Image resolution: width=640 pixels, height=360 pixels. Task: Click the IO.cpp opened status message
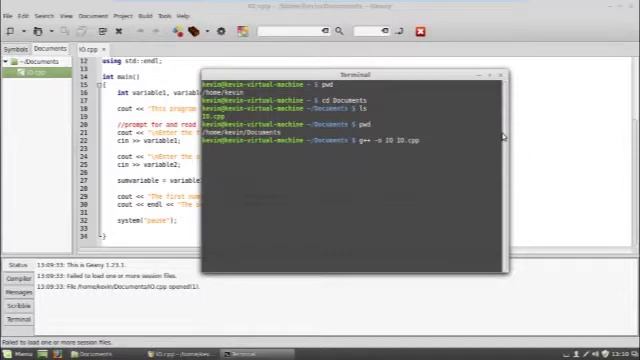point(118,287)
